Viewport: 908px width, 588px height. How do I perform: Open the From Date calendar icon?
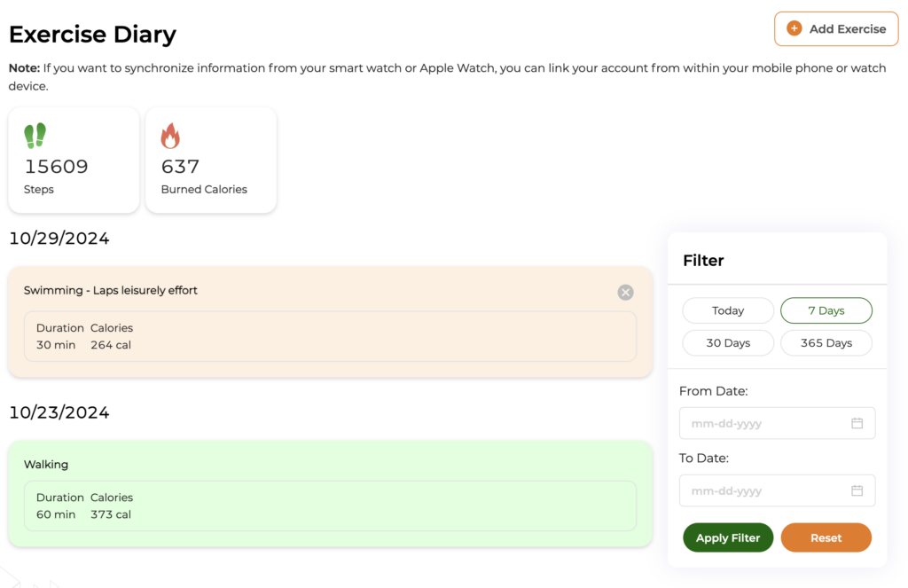click(x=857, y=423)
